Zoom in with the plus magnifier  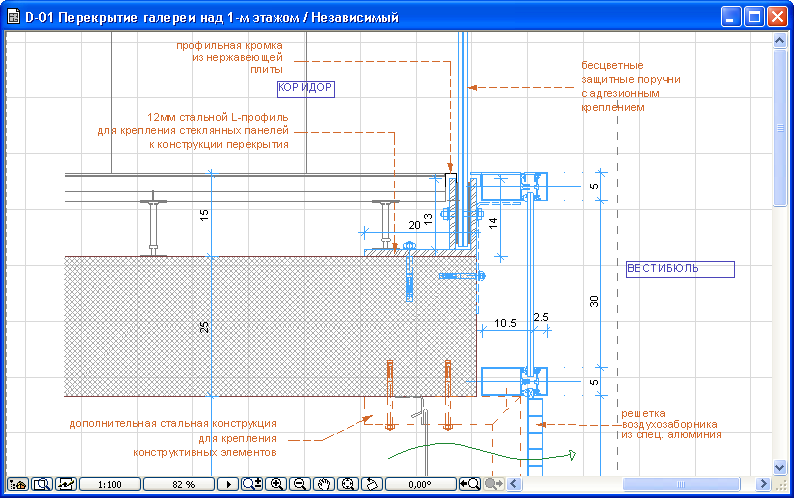(x=276, y=484)
